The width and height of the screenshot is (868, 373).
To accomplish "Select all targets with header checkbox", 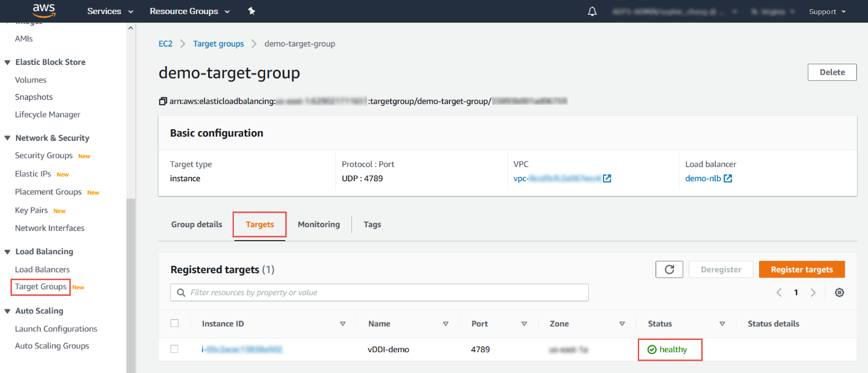I will pyautogui.click(x=174, y=323).
